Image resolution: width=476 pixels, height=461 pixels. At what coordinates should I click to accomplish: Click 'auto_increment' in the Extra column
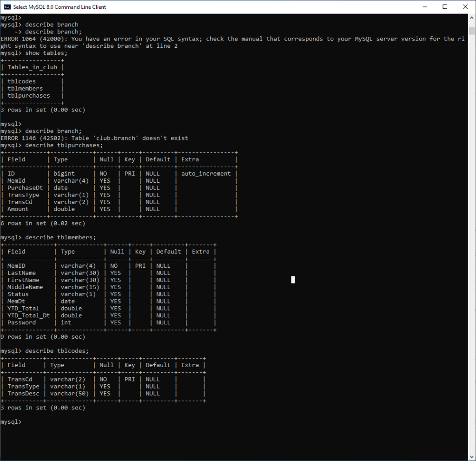[x=206, y=174]
